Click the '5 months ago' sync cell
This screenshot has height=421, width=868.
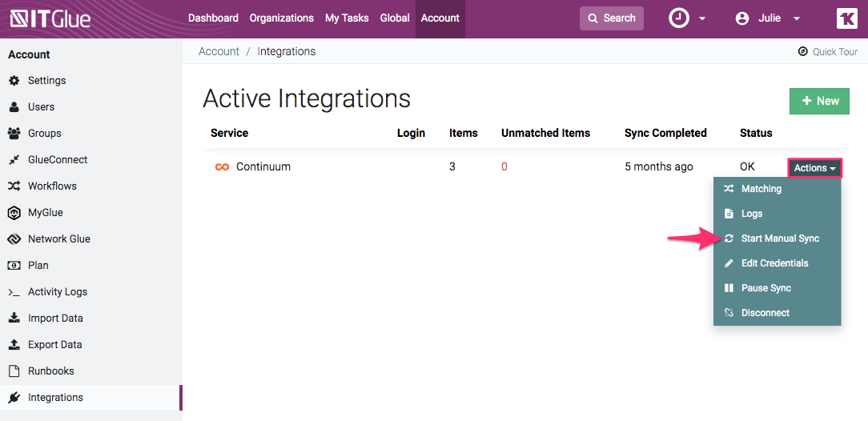(659, 167)
